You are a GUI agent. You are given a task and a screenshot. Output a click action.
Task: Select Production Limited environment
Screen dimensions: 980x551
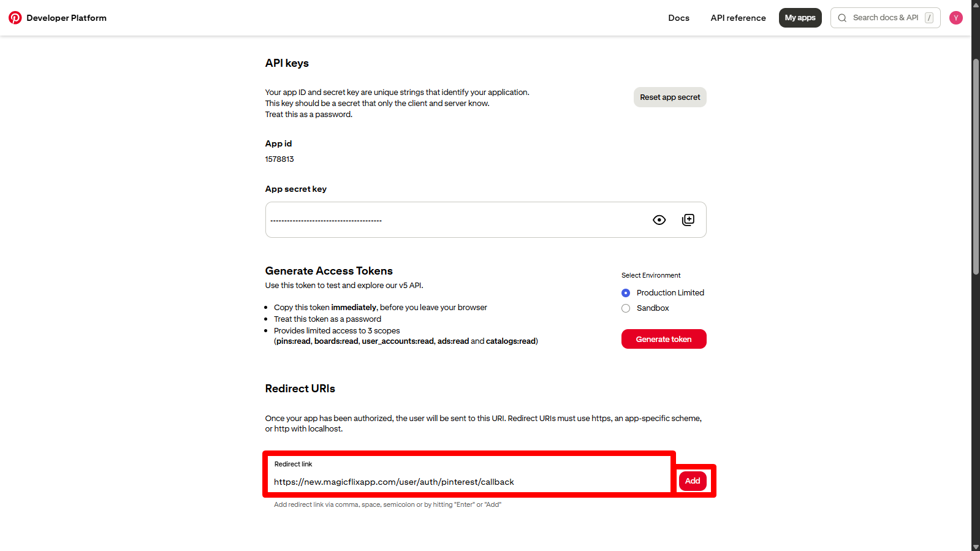tap(626, 293)
